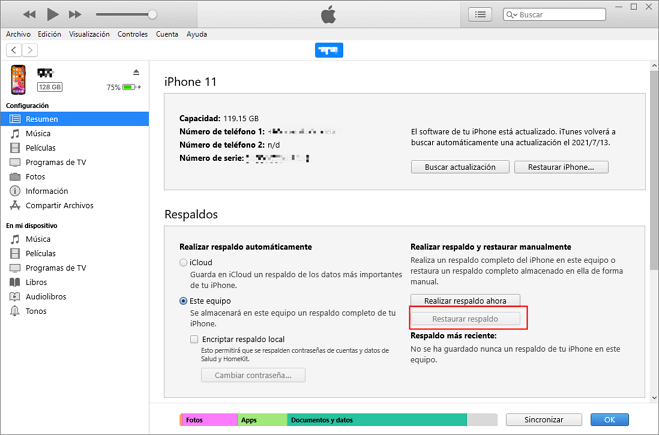Viewport: 659px width, 435px height.
Task: Click the fast-forward playback button
Action: pyautogui.click(x=75, y=14)
